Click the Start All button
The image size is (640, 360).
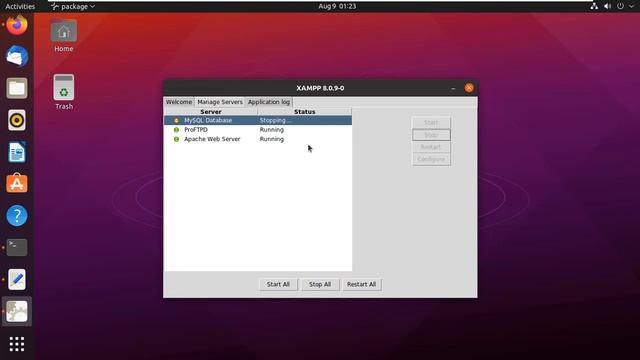pyautogui.click(x=278, y=284)
